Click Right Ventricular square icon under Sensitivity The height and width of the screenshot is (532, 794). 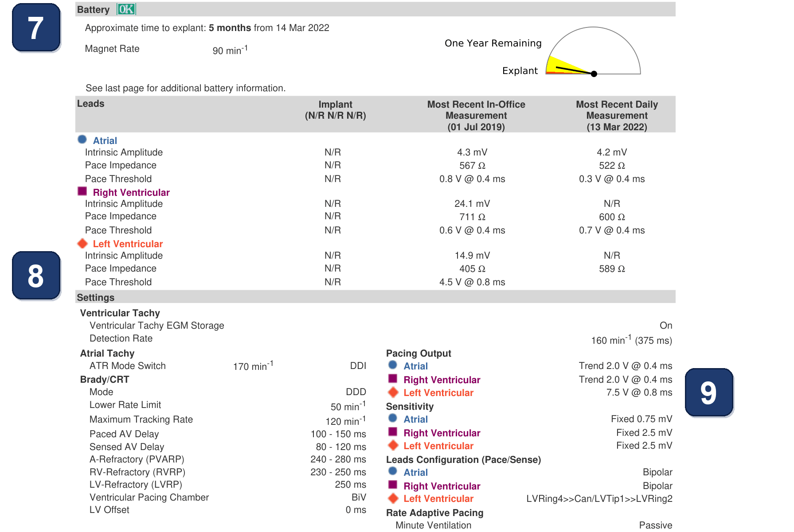click(x=393, y=432)
